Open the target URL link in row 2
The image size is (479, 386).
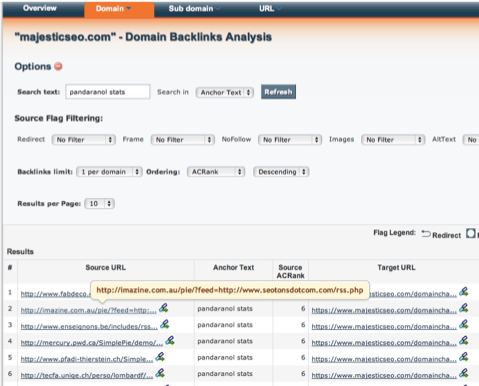click(384, 310)
